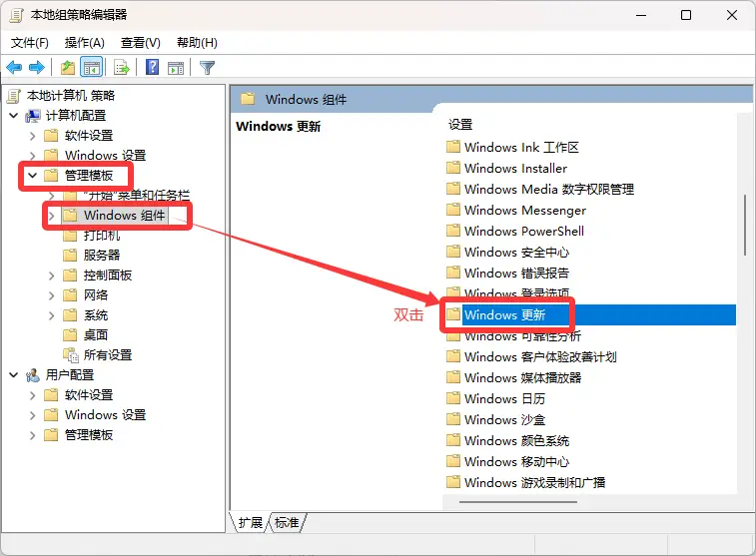
Task: Click the vertical scrollbar of settings list
Action: [745, 225]
